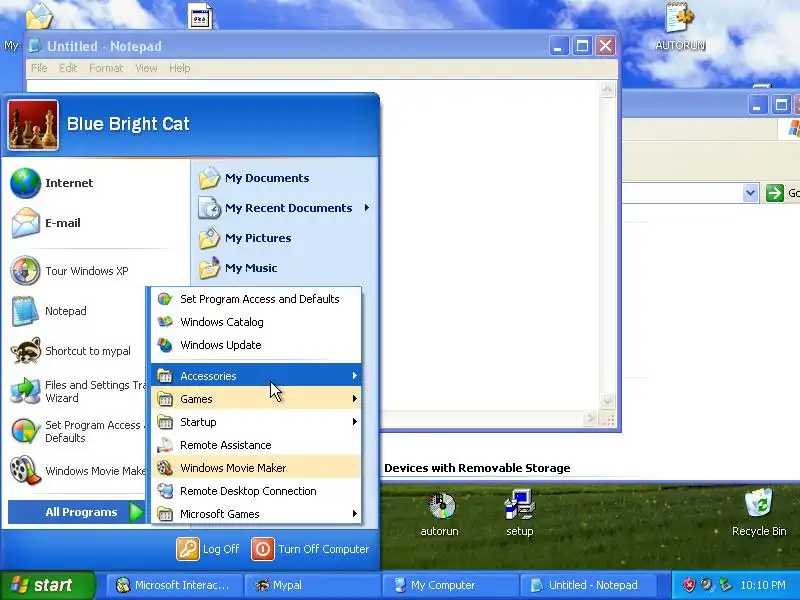Start Files and Settings Transfer Wizard
Image resolution: width=800 pixels, height=600 pixels.
(77, 391)
